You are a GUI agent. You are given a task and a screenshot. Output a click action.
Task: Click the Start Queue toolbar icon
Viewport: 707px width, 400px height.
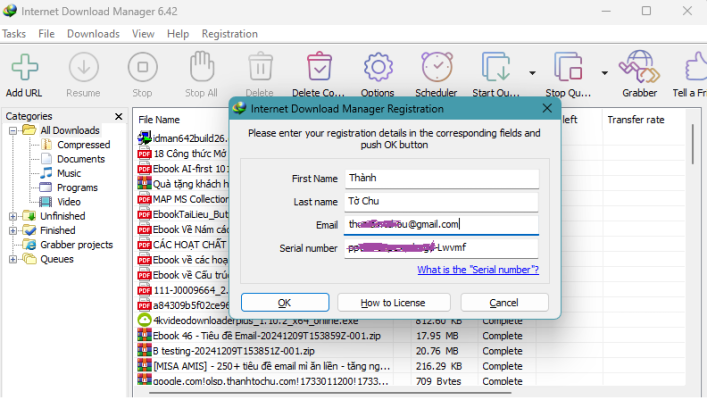[497, 68]
